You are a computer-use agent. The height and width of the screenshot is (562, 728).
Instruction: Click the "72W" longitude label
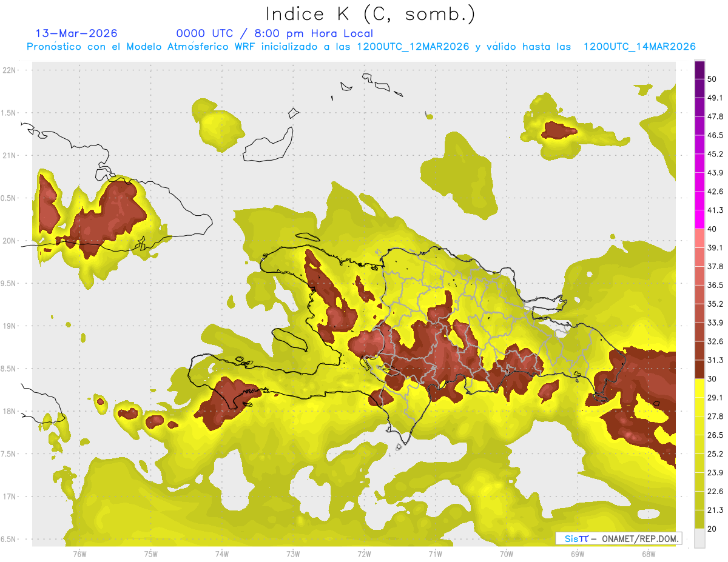(x=364, y=554)
